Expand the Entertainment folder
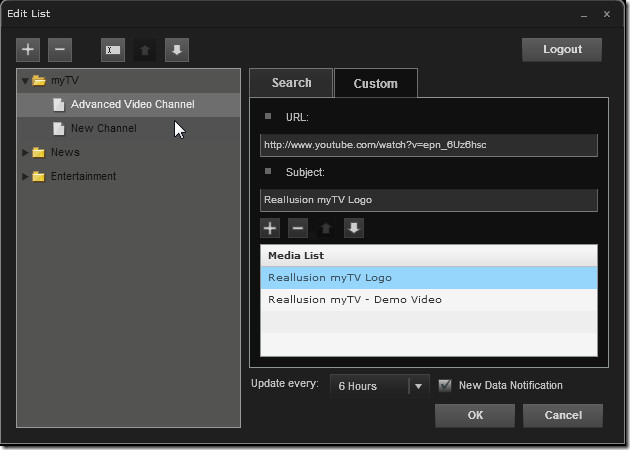Viewport: 630px width, 450px height. click(26, 176)
